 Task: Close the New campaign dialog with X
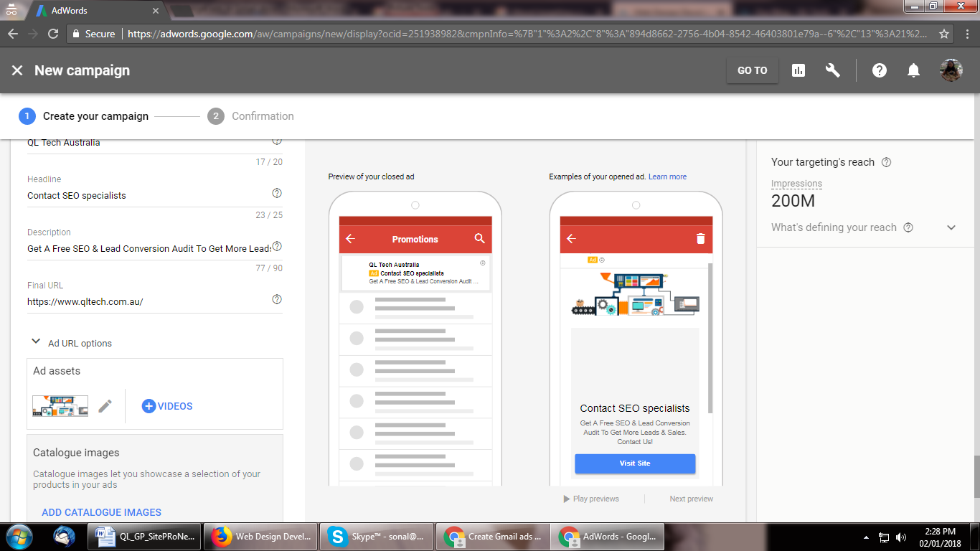(17, 70)
